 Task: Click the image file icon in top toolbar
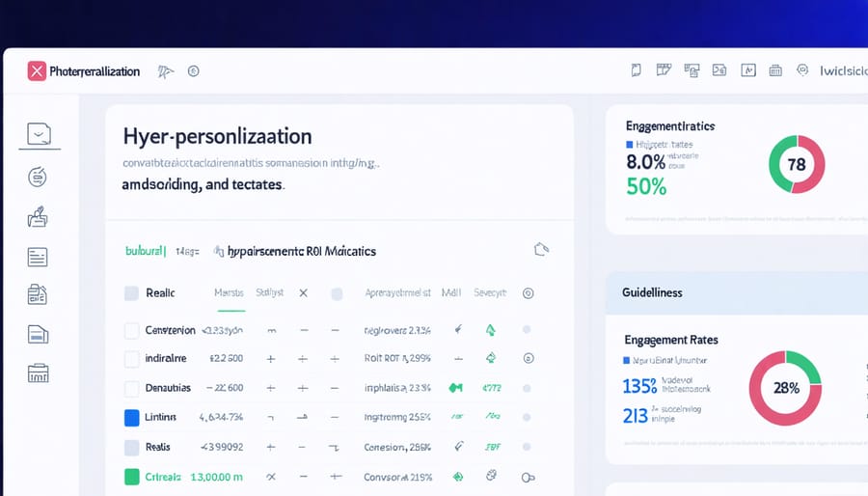(719, 69)
